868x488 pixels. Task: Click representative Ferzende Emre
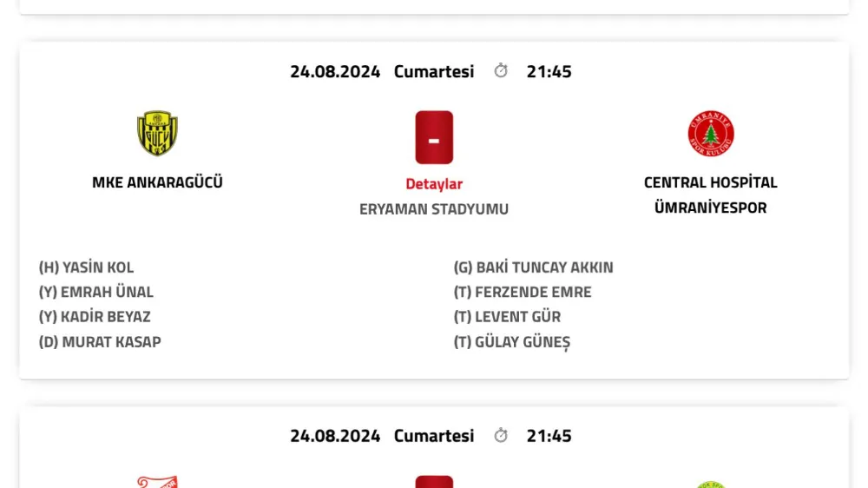[523, 292]
